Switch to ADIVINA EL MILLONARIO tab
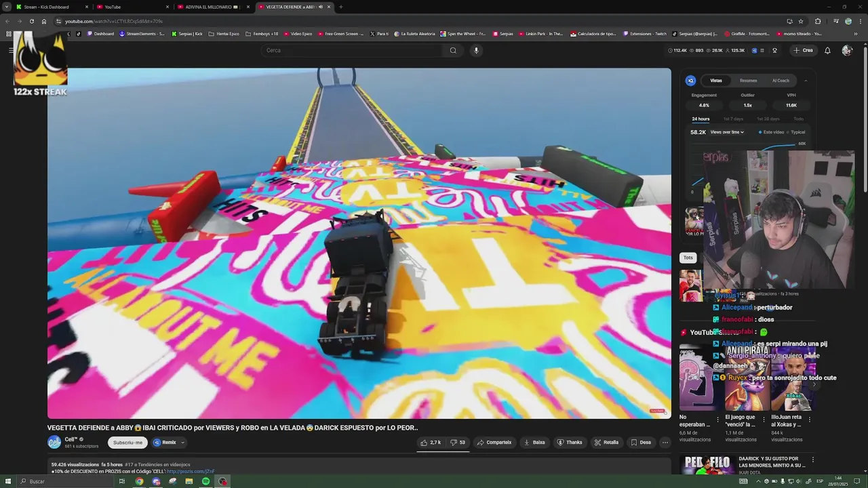The image size is (868, 488). point(214,7)
